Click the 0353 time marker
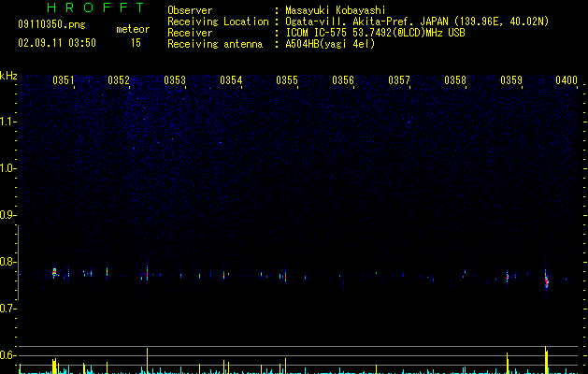Image resolution: width=588 pixels, height=374 pixels. 175,80
